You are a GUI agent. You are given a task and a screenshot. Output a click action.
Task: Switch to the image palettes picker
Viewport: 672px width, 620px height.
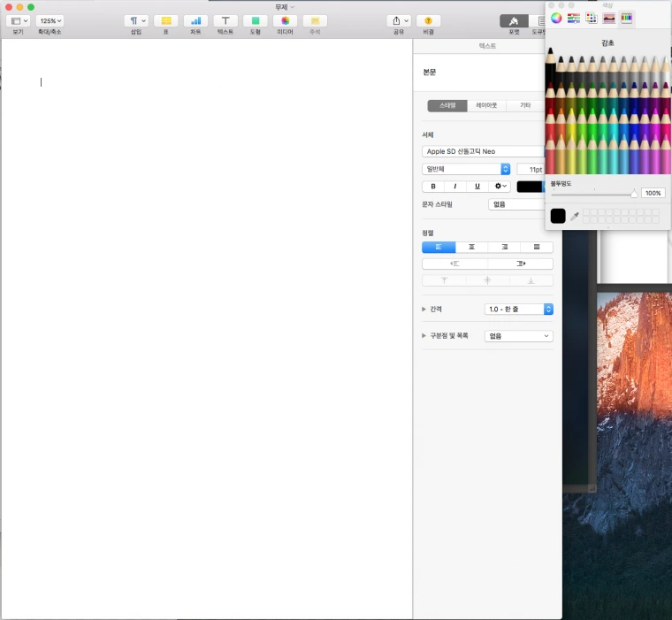point(608,18)
